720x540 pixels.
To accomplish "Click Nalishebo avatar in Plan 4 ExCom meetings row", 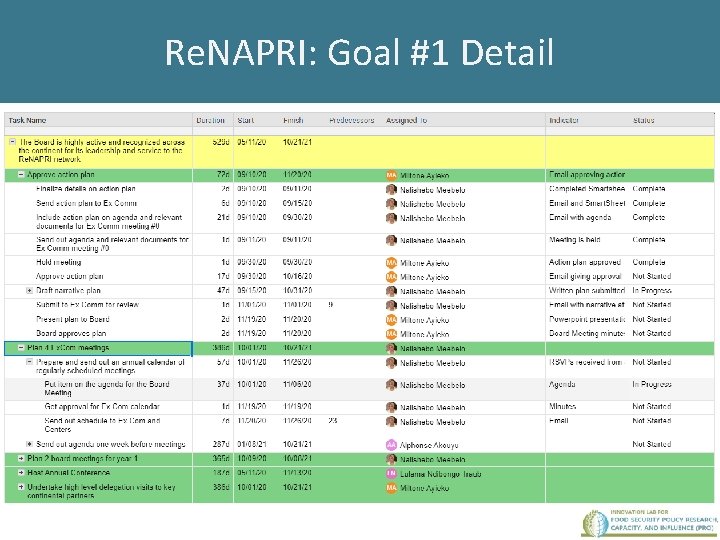I will [x=391, y=349].
